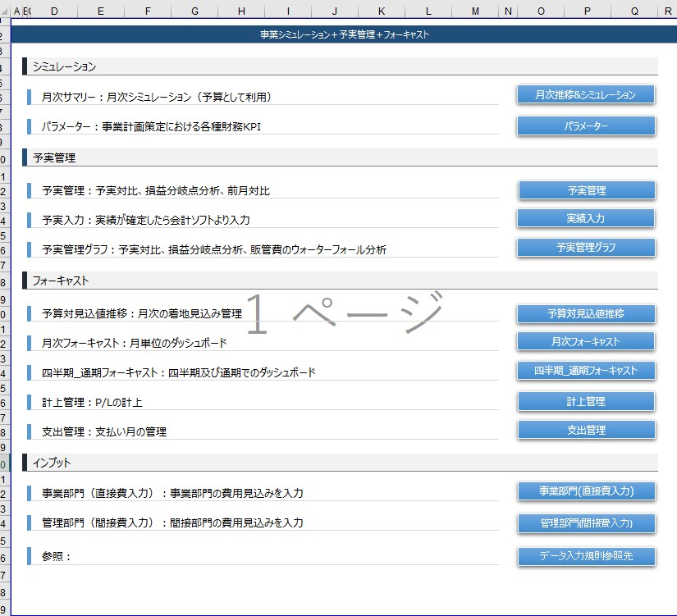677x616 pixels.
Task: Go to 予算対見込値推移 button
Action: [586, 314]
